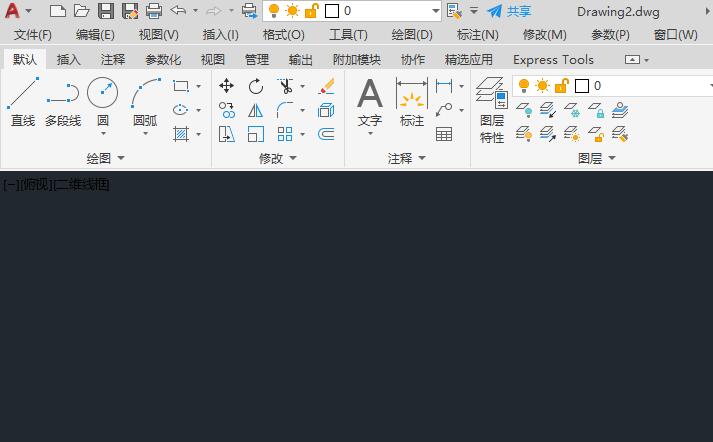713x442 pixels.
Task: Click the Undo arrow icon
Action: click(x=178, y=10)
